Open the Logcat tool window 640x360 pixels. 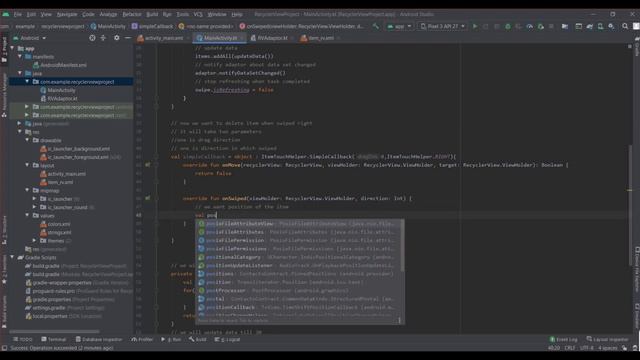228,339
